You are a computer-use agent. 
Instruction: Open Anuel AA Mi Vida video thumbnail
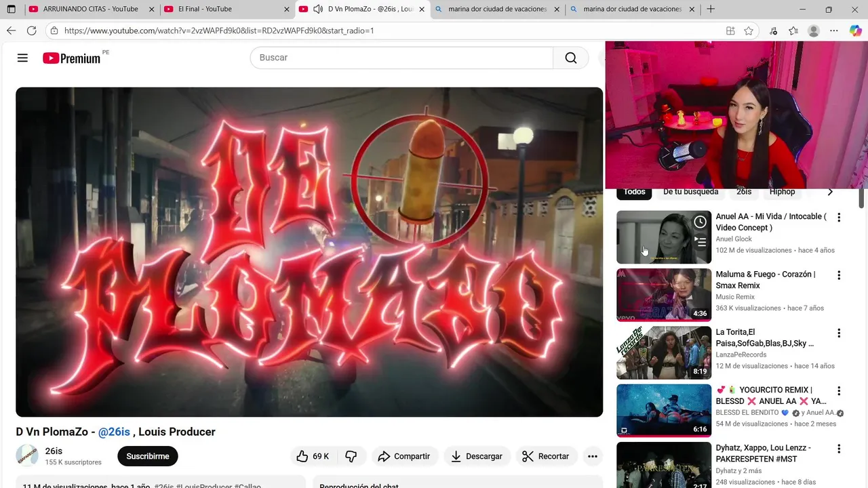point(664,237)
